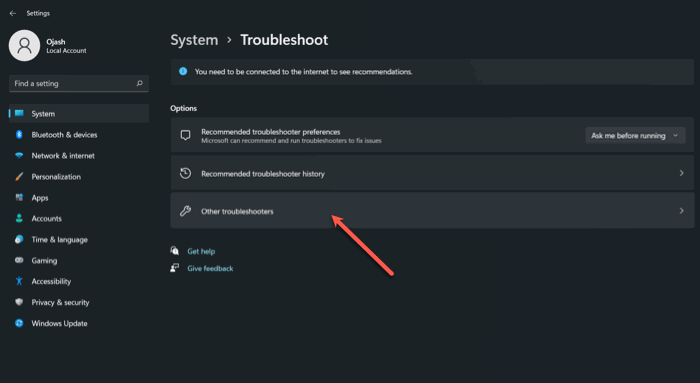The image size is (700, 383).
Task: Open the Get help link
Action: [201, 251]
